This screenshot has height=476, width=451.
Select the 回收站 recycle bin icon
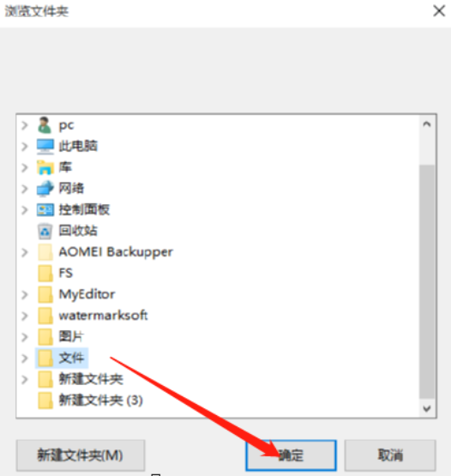tap(45, 231)
